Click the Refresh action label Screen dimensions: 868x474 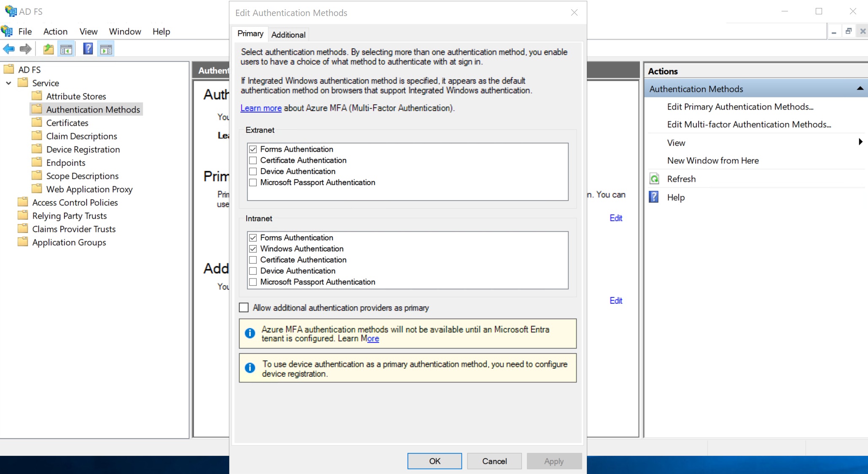[x=681, y=179]
